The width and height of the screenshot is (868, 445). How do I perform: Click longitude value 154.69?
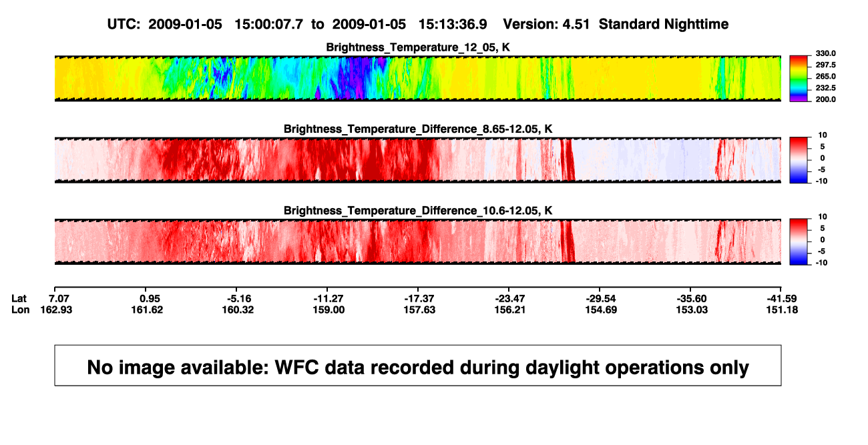pos(602,310)
